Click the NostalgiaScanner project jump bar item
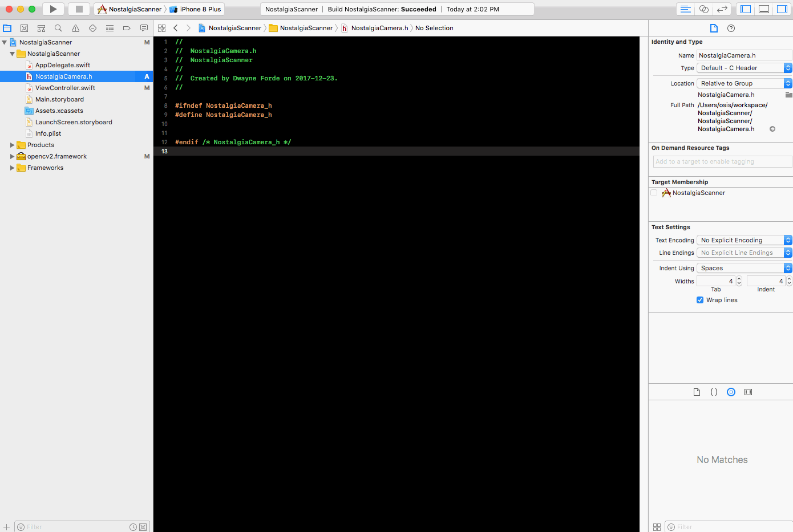Image resolution: width=793 pixels, height=532 pixels. (x=230, y=28)
